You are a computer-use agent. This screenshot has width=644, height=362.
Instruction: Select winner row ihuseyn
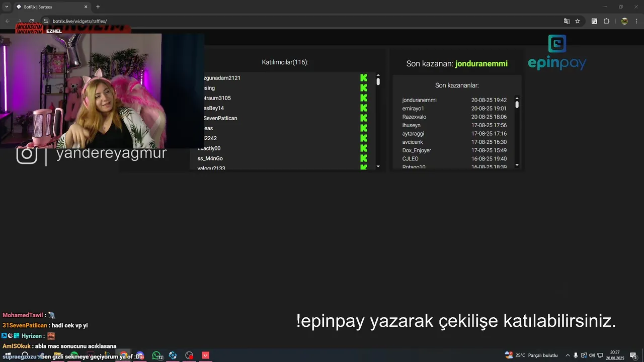[x=454, y=125]
